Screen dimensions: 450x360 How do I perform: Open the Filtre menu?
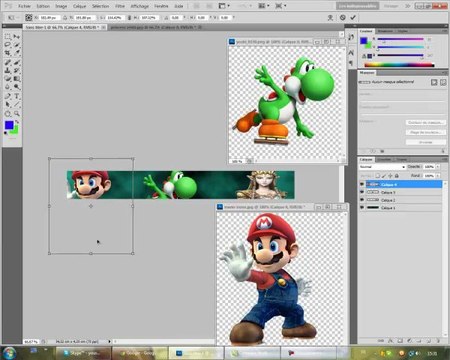pyautogui.click(x=120, y=6)
